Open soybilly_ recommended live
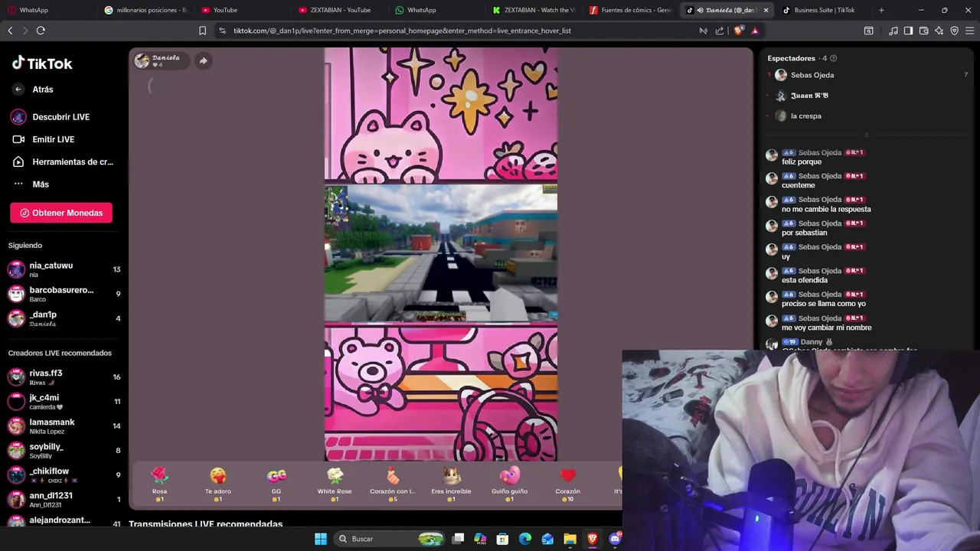 point(63,451)
